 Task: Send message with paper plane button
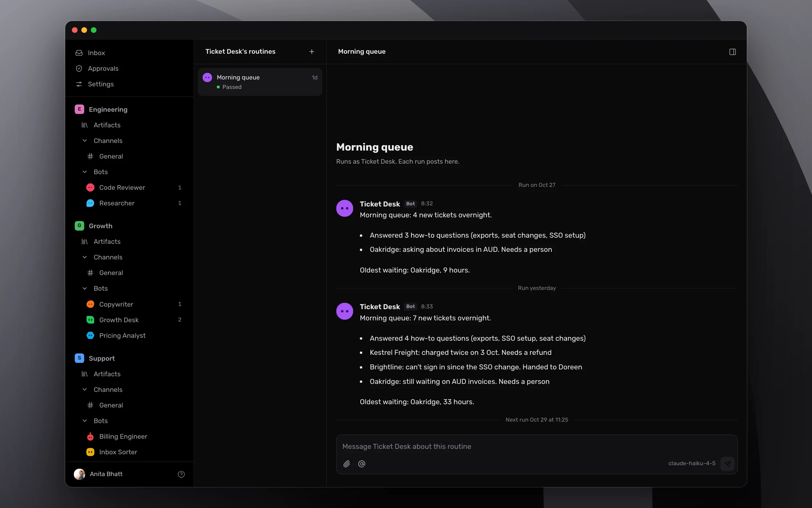pos(727,463)
